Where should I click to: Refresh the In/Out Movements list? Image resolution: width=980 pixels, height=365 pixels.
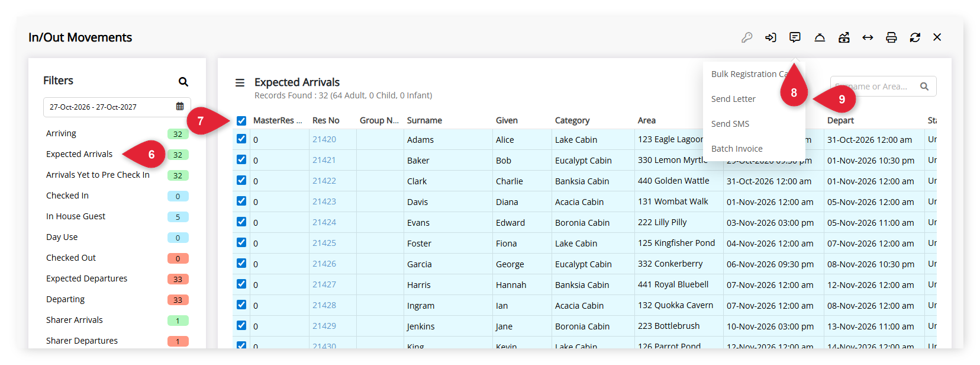[x=915, y=37]
